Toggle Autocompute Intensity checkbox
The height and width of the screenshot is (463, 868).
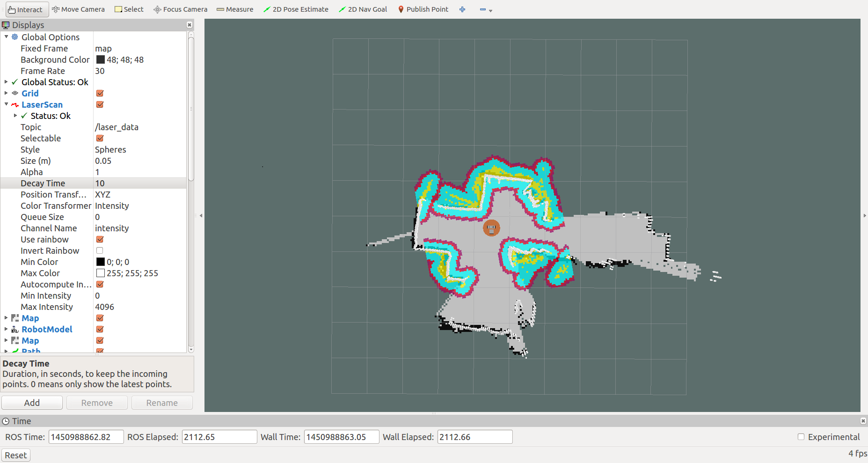[x=100, y=284]
